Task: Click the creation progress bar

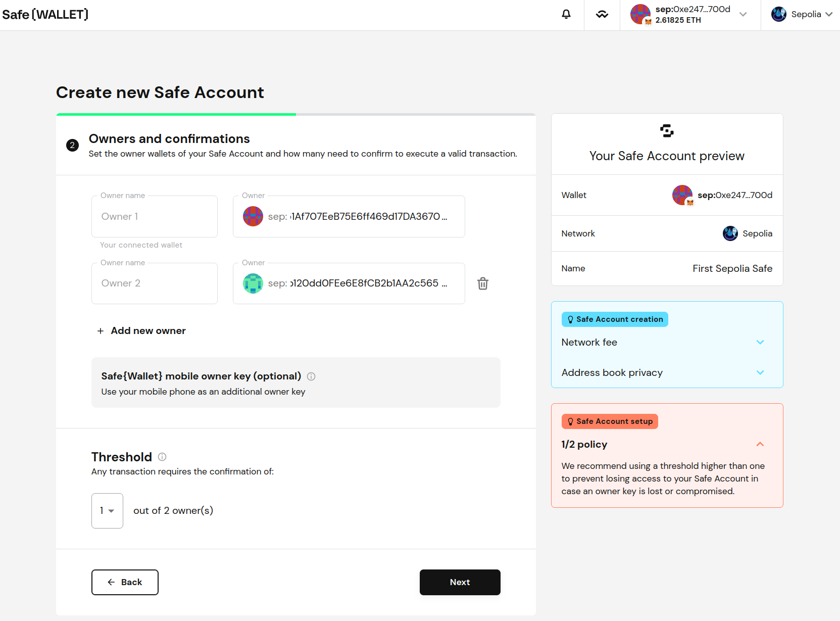Action: (x=296, y=115)
